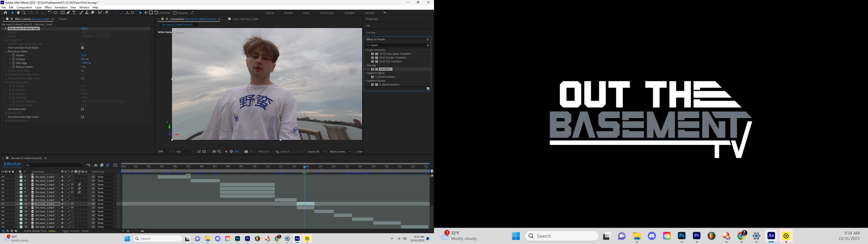Screen dimensions: 868x244
Task: Open the Classic 3D renderer dropdown
Action: click(316, 152)
